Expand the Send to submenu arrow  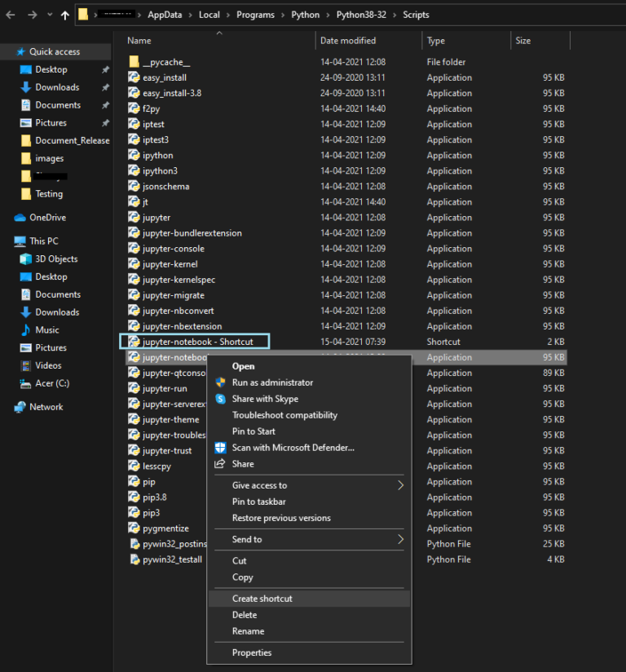pyautogui.click(x=400, y=539)
